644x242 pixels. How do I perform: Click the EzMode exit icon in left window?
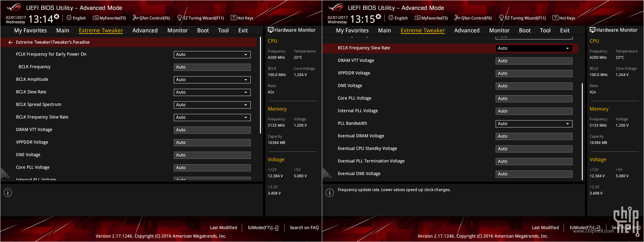click(275, 228)
